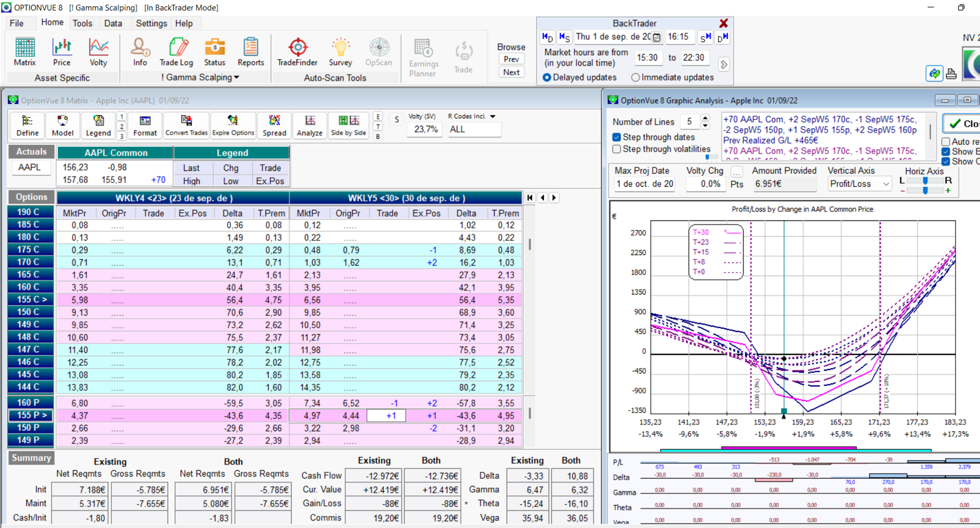Switch to the Home tab

(x=52, y=22)
